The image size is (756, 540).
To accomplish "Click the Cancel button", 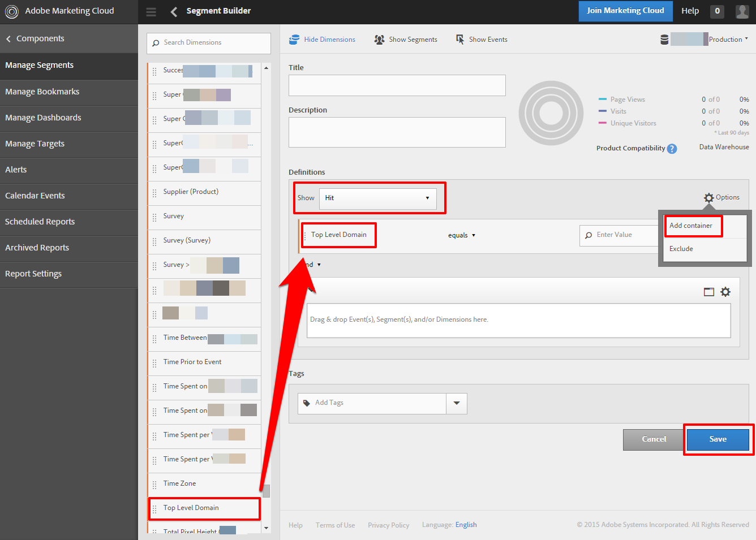I will 654,439.
